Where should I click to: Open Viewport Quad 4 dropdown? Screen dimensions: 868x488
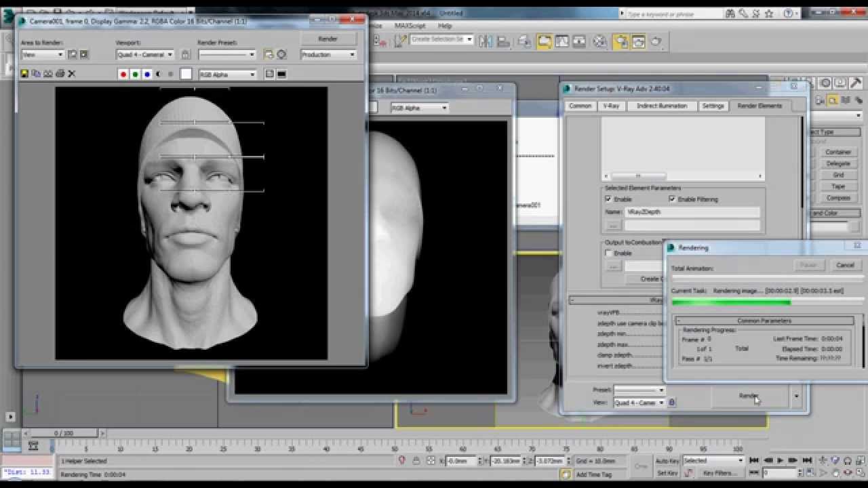144,54
